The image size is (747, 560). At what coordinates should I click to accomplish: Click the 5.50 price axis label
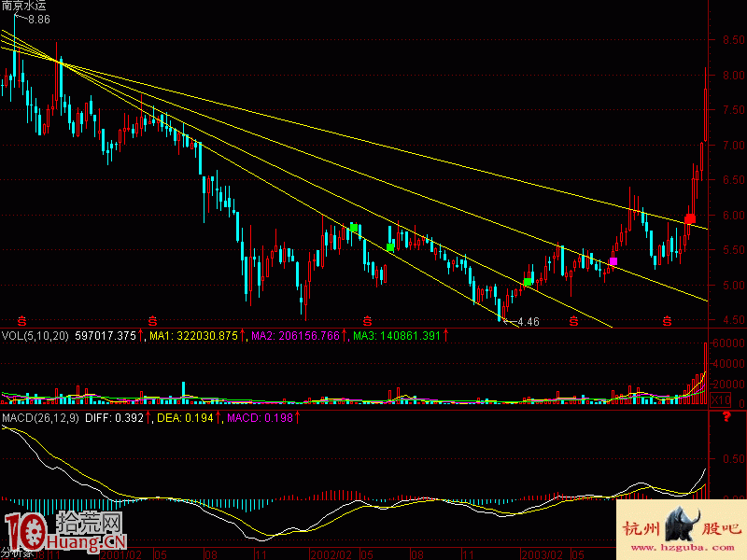pyautogui.click(x=733, y=250)
